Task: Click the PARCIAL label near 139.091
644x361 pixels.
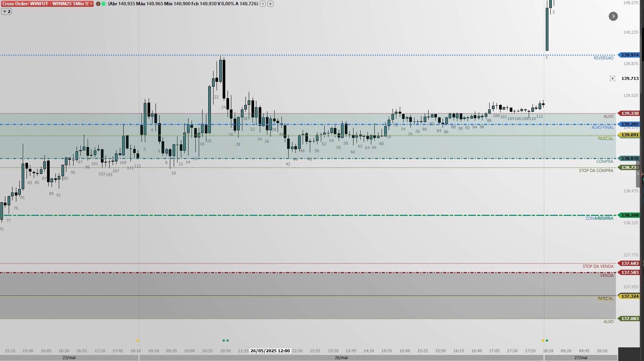Action: [605, 139]
